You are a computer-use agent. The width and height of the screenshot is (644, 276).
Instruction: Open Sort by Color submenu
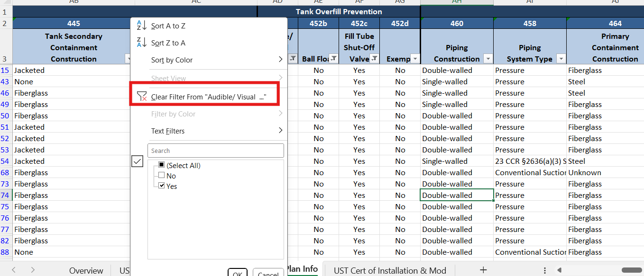[x=209, y=60]
